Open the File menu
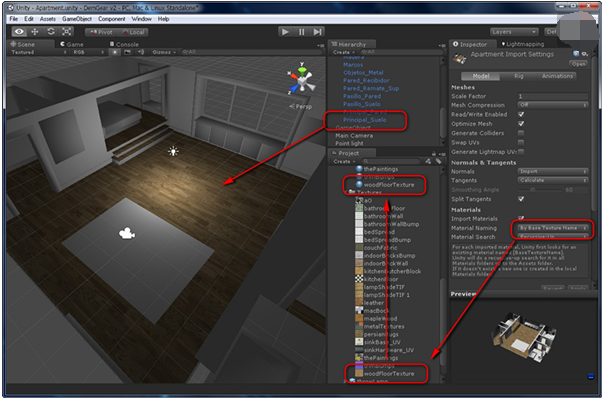 (x=14, y=19)
